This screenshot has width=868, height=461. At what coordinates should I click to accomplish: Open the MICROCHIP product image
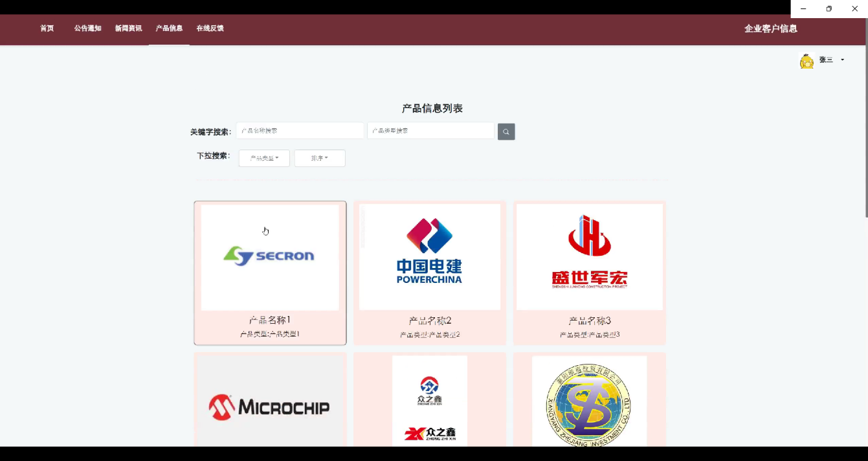coord(270,401)
